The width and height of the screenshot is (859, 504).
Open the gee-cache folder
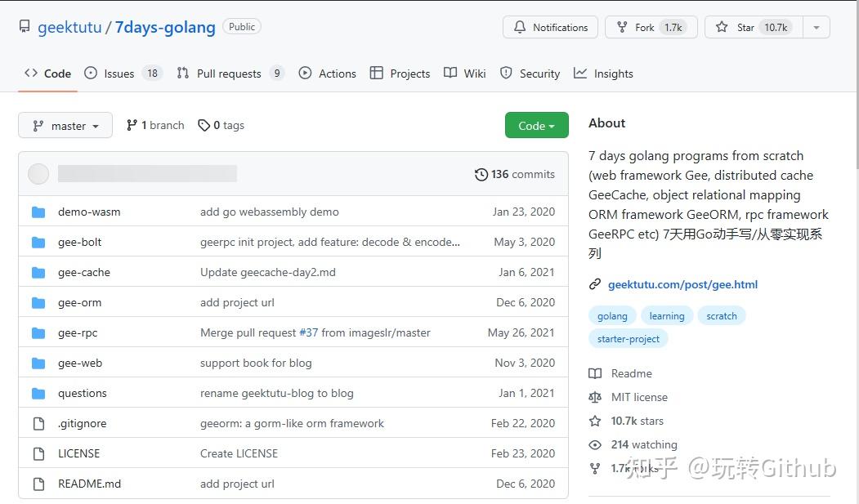84,272
